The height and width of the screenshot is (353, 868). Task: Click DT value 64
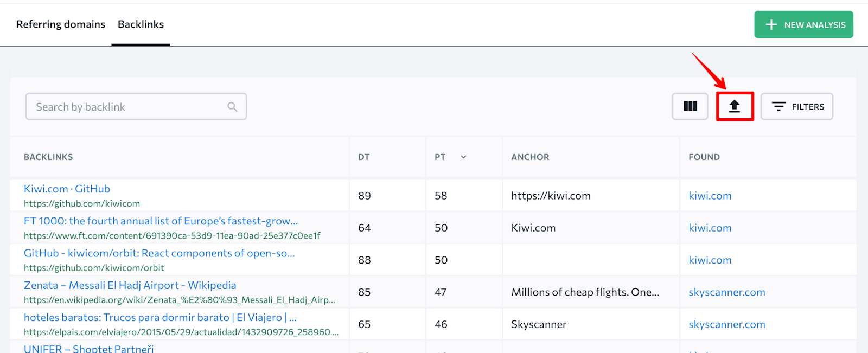[365, 228]
